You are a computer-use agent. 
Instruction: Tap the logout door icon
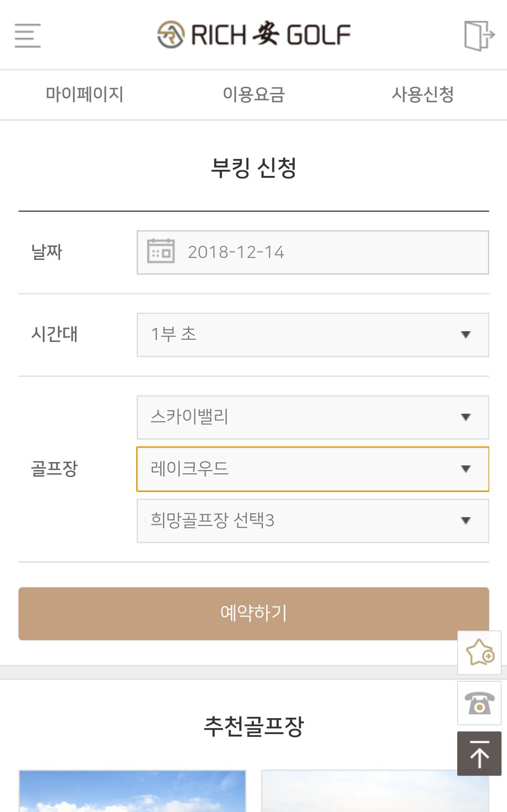tap(479, 35)
